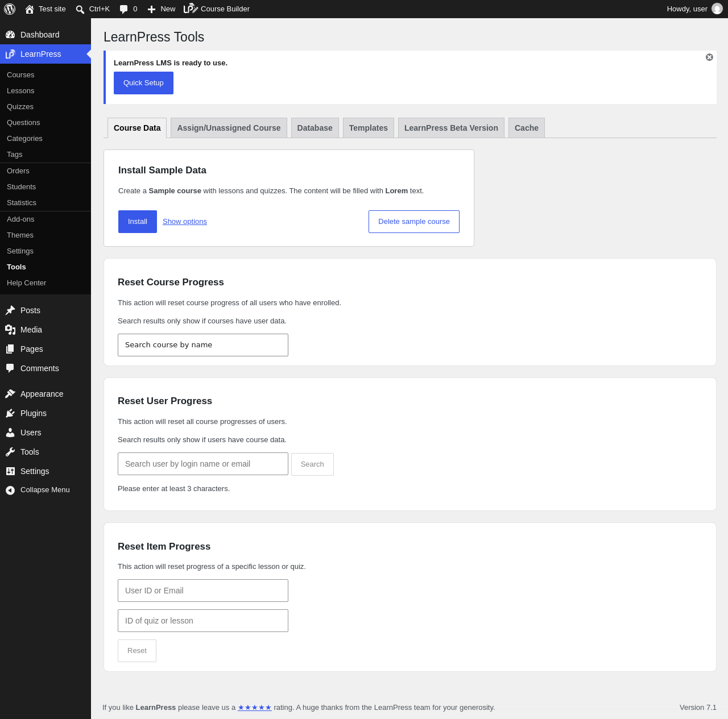The image size is (728, 719).
Task: Dismiss the LearnPress ready notice
Action: point(709,57)
